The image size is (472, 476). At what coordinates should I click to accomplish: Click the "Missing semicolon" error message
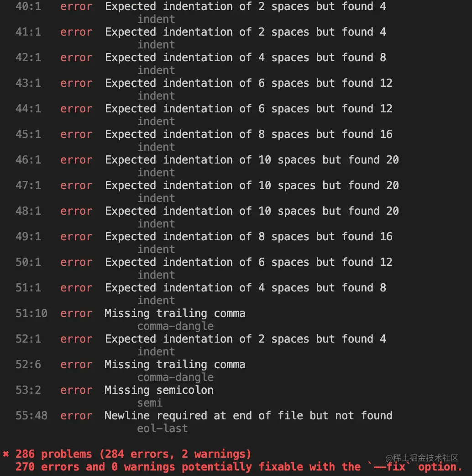tap(159, 391)
